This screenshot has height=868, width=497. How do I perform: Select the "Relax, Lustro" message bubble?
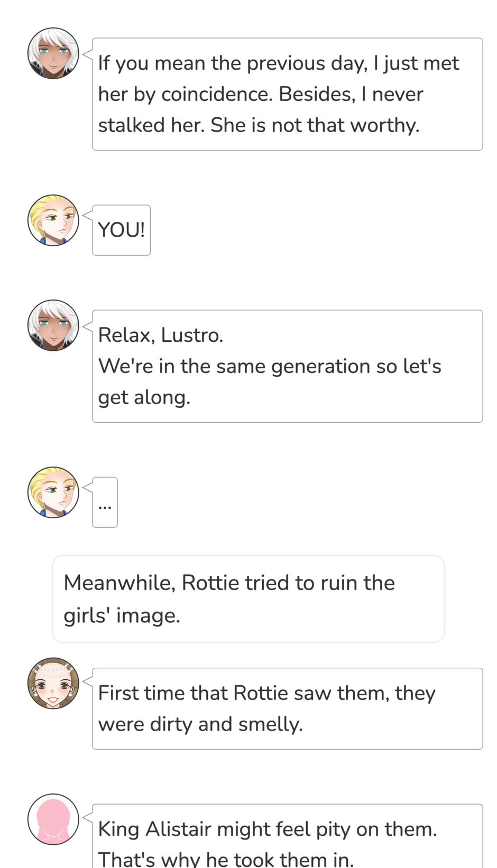(x=287, y=366)
